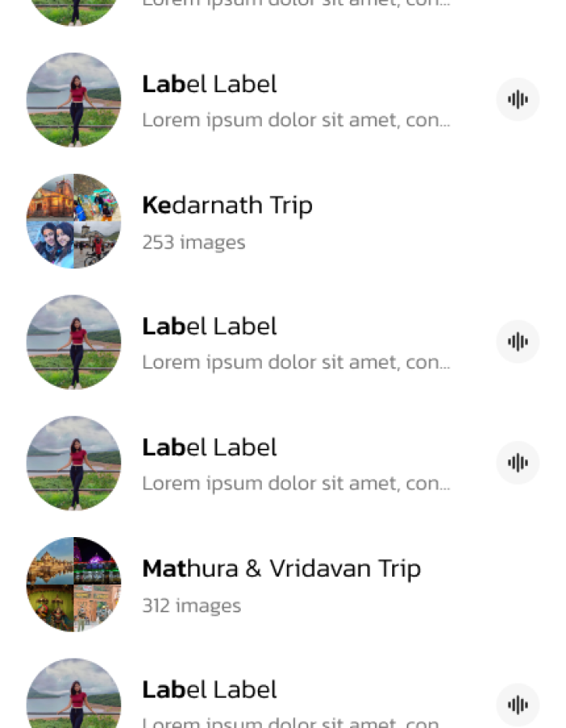Select the waveform icon beside the third Label Label row

point(517,463)
